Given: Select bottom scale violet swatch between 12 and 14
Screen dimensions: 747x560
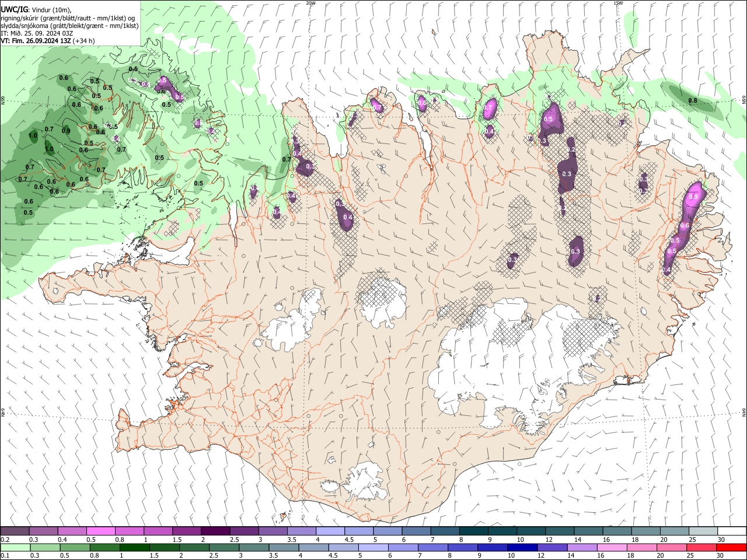Looking at the screenshot, I should pos(551,548).
